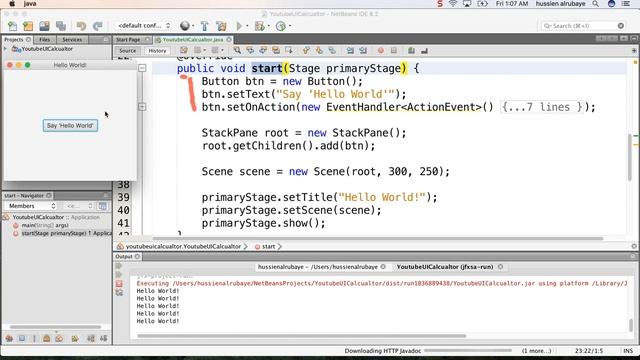Toggle Sort by Name in Navigator
The height and width of the screenshot is (360, 640).
pyautogui.click(x=91, y=338)
